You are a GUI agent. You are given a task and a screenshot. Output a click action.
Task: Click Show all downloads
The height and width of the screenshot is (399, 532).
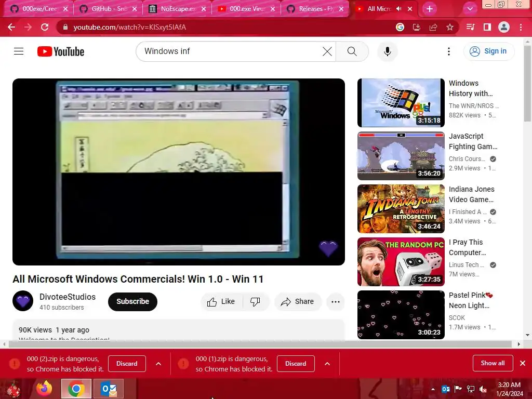tap(493, 363)
